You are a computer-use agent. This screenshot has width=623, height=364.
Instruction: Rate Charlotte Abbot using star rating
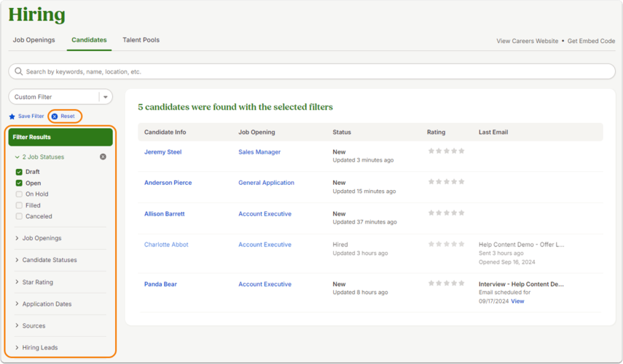446,244
